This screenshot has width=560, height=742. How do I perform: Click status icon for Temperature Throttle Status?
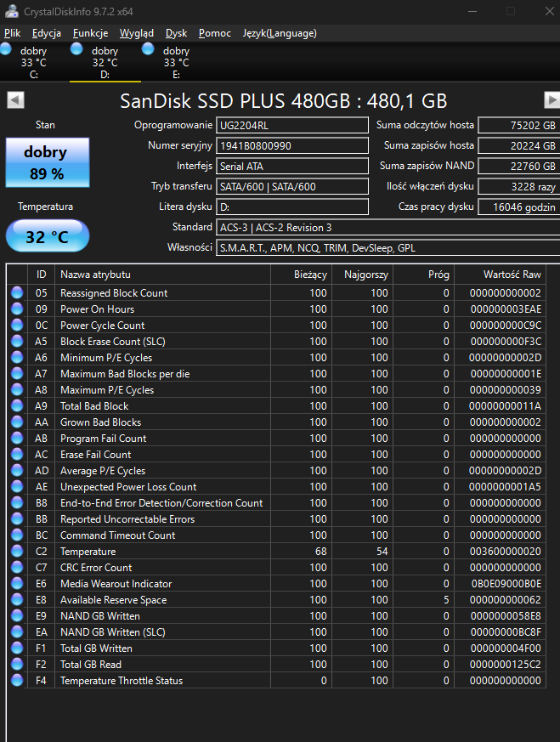coord(17,681)
